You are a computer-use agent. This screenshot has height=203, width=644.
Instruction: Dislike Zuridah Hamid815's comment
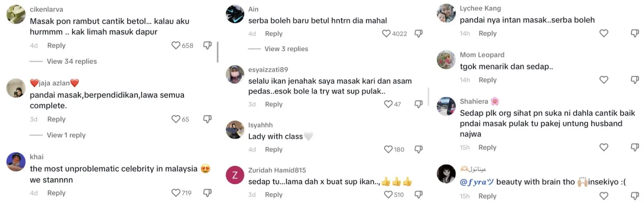(419, 195)
